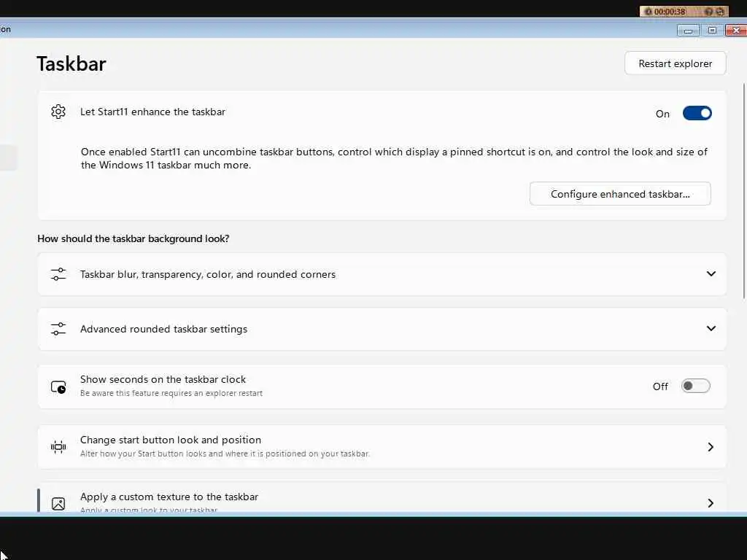Close the Start11 configuration window
The image size is (747, 560).
pyautogui.click(x=736, y=31)
